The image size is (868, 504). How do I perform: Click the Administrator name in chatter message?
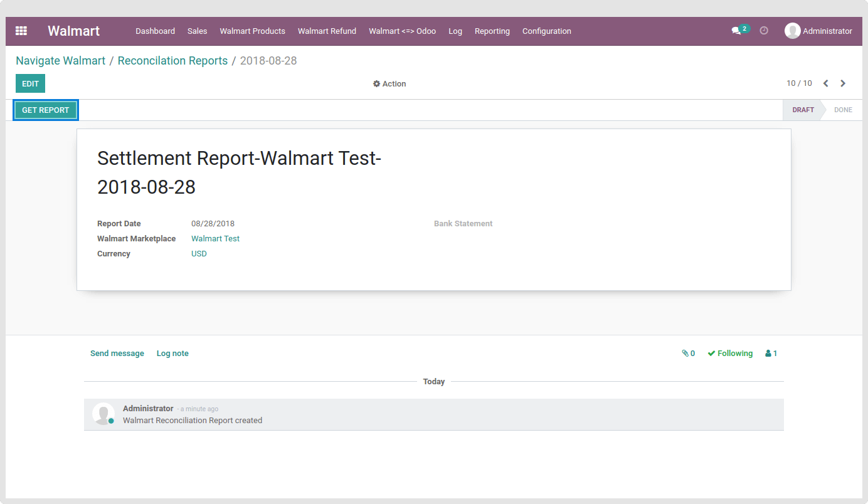pyautogui.click(x=148, y=409)
